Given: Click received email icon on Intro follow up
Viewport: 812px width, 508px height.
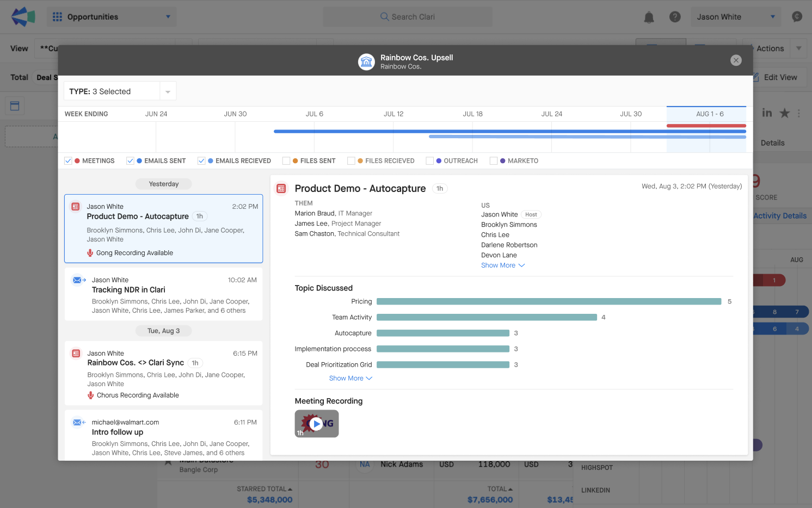Looking at the screenshot, I should point(79,423).
